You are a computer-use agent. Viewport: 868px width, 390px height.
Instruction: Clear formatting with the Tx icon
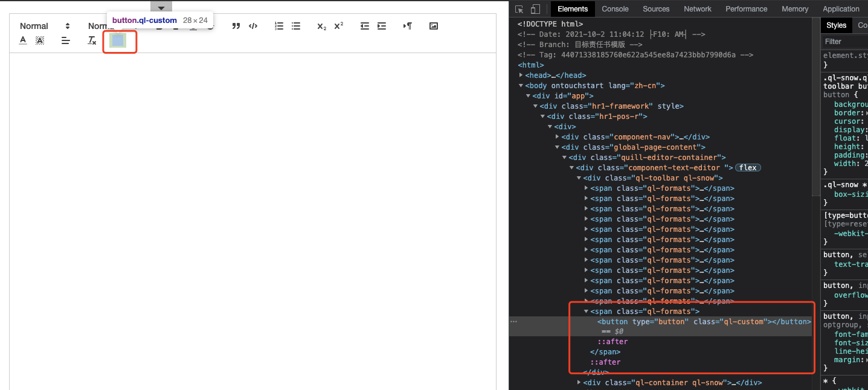click(92, 40)
